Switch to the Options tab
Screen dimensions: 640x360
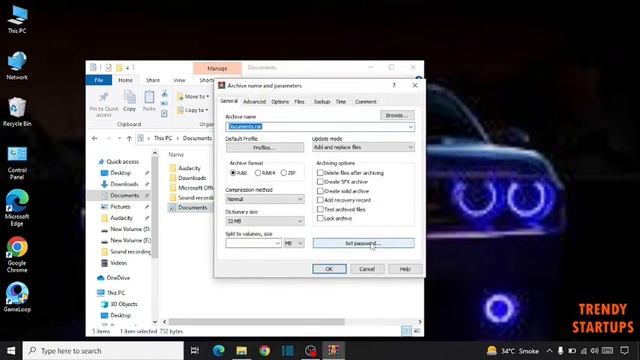280,102
